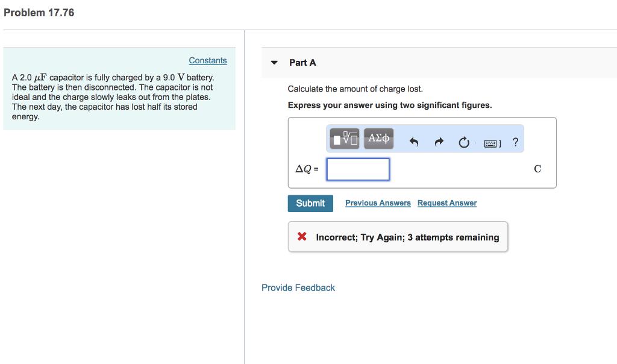
Task: Open the Provide Feedback link
Action: 298,287
